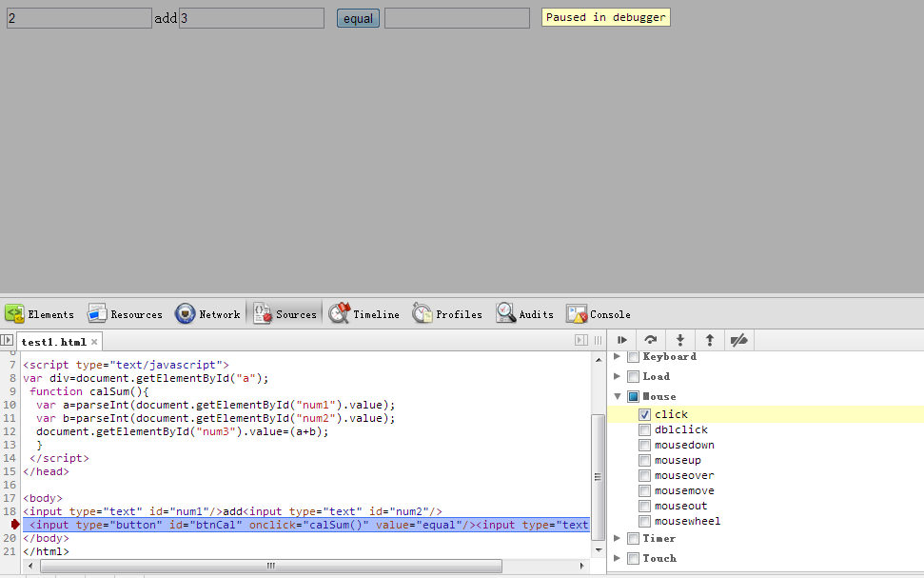Viewport: 924px width, 578px height.
Task: Uncheck the click event breakpoint
Action: 645,414
